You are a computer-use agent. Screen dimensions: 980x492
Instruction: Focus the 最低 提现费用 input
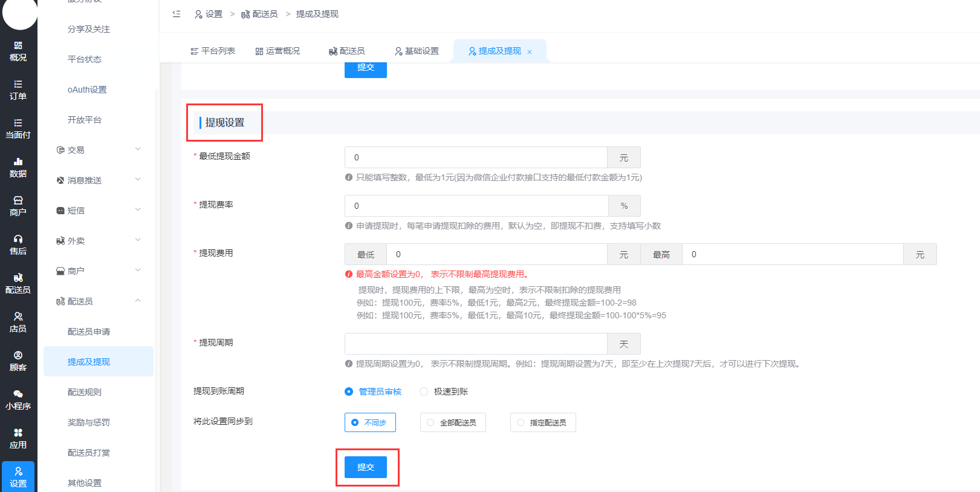tap(497, 254)
